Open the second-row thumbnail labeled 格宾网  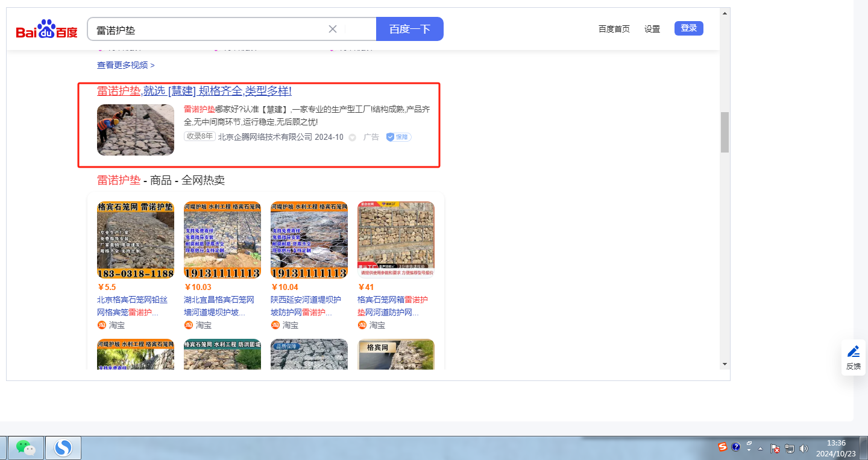pos(396,354)
